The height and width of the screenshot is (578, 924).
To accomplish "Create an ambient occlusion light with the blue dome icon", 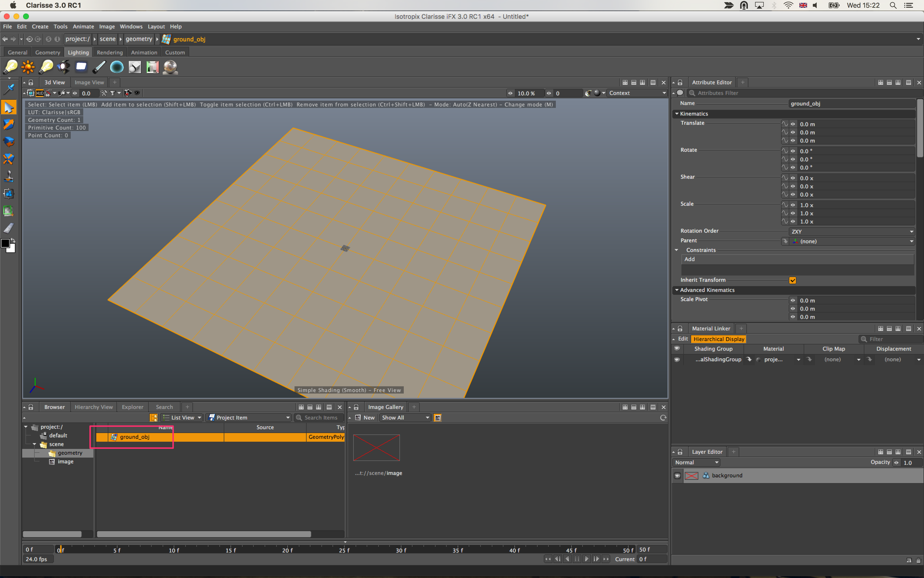I will (117, 67).
